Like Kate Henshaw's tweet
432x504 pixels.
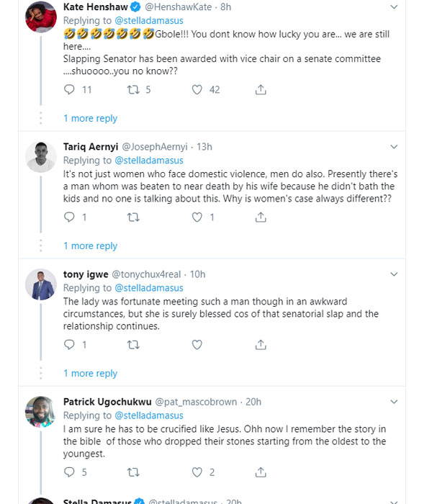pyautogui.click(x=197, y=89)
